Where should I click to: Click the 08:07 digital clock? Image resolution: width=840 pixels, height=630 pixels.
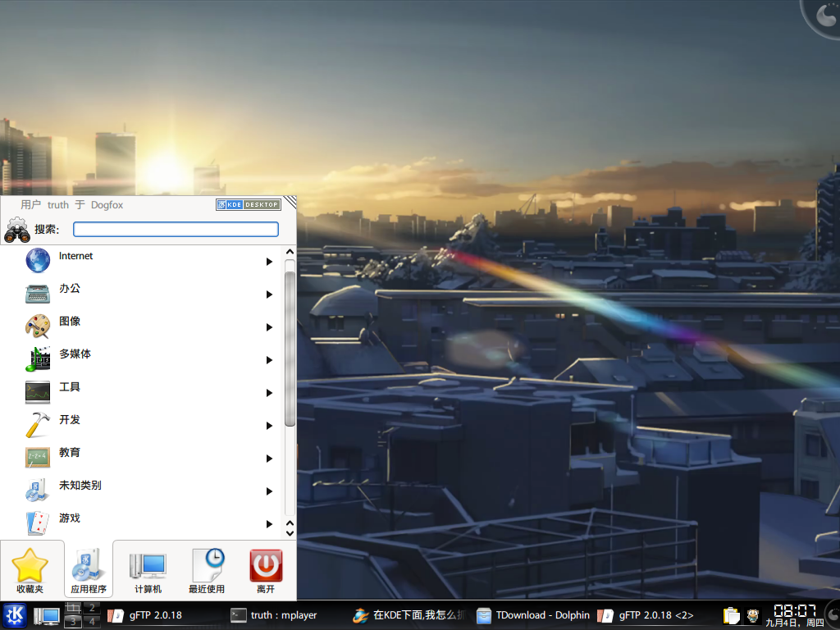795,610
